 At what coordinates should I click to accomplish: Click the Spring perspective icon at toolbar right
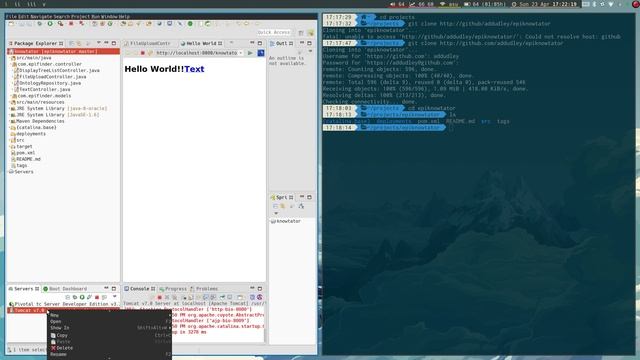310,33
